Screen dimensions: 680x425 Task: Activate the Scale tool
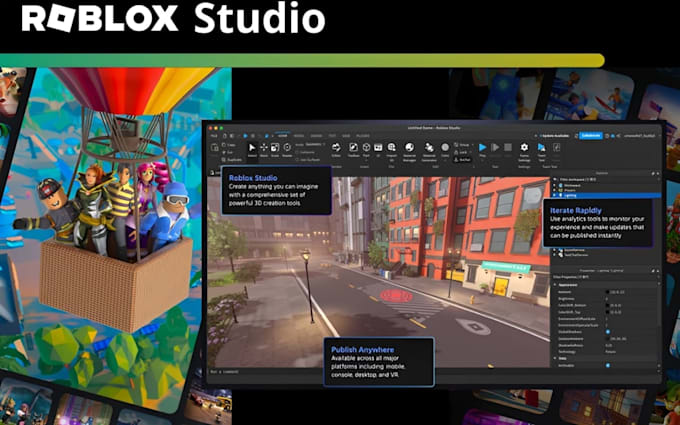click(275, 150)
